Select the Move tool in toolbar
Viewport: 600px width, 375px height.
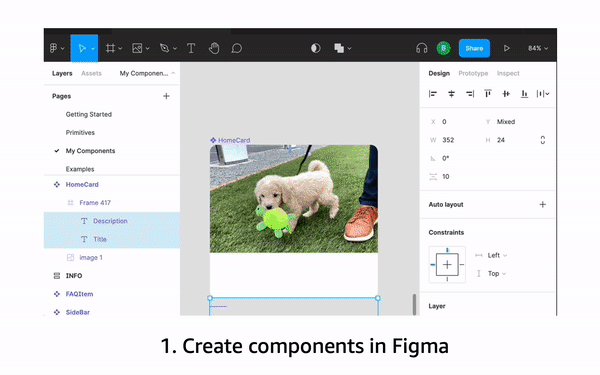pos(82,48)
